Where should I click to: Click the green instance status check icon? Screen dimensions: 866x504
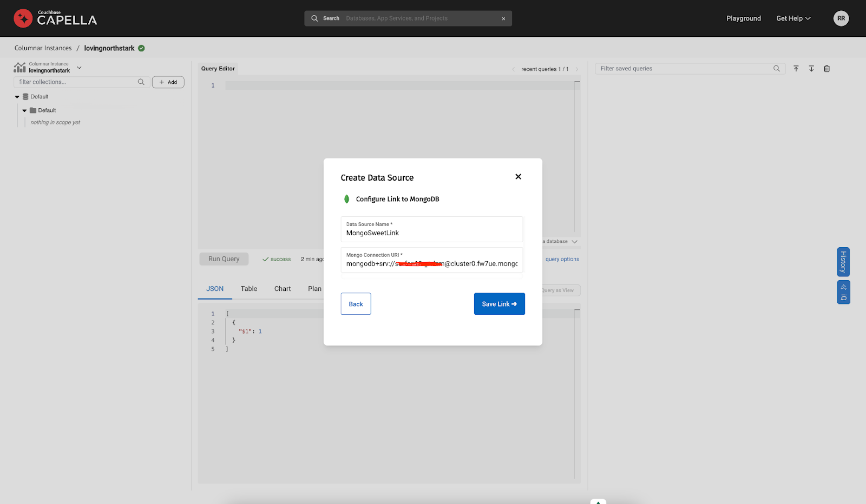coord(141,48)
